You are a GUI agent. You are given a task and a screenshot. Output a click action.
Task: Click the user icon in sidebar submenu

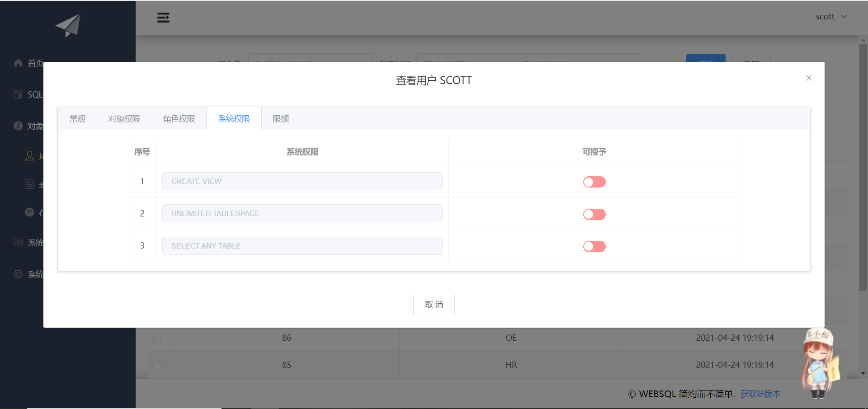(x=29, y=156)
